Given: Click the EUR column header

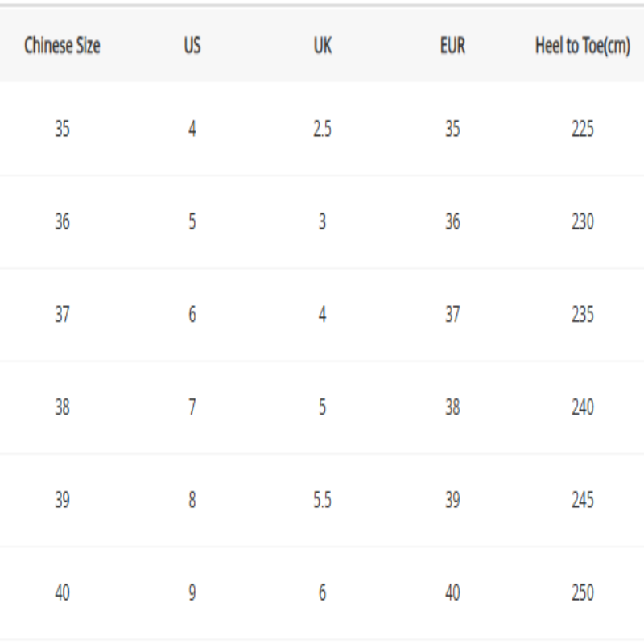Looking at the screenshot, I should tap(452, 46).
